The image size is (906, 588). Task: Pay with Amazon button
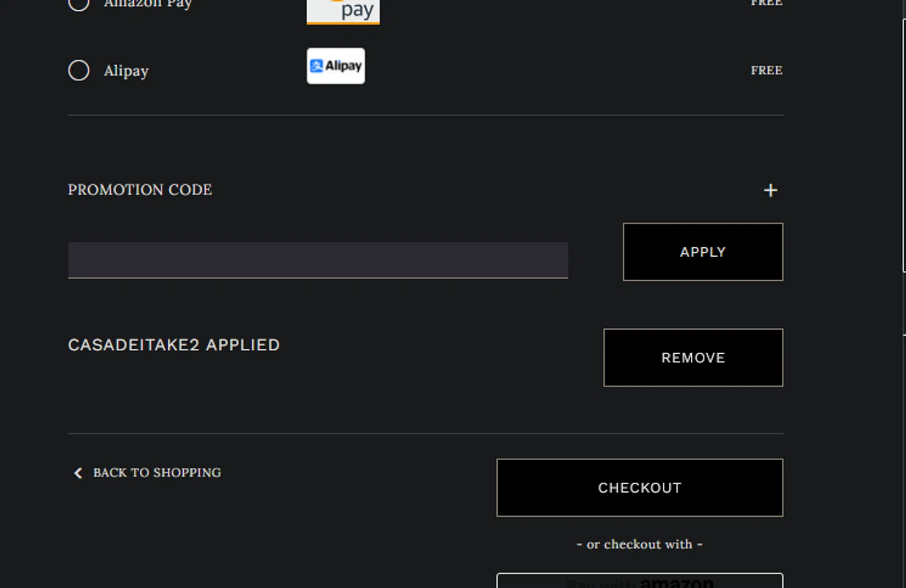coord(640,581)
